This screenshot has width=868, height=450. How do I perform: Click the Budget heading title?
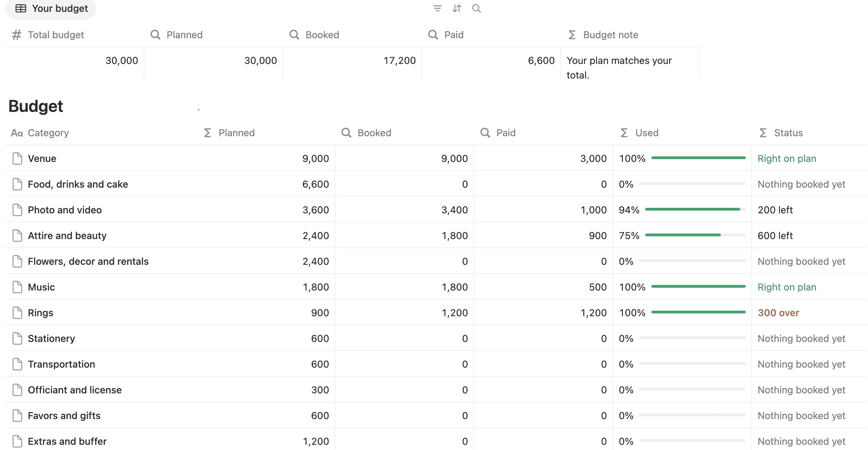click(x=36, y=106)
